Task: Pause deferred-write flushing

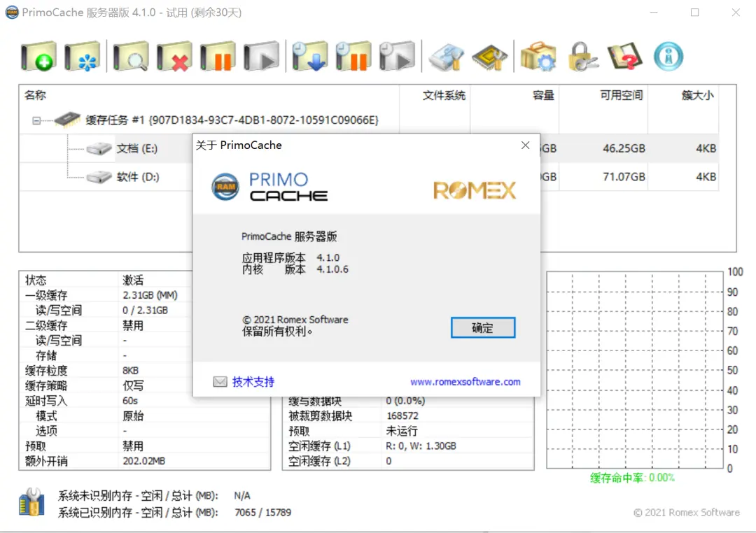Action: coord(353,56)
